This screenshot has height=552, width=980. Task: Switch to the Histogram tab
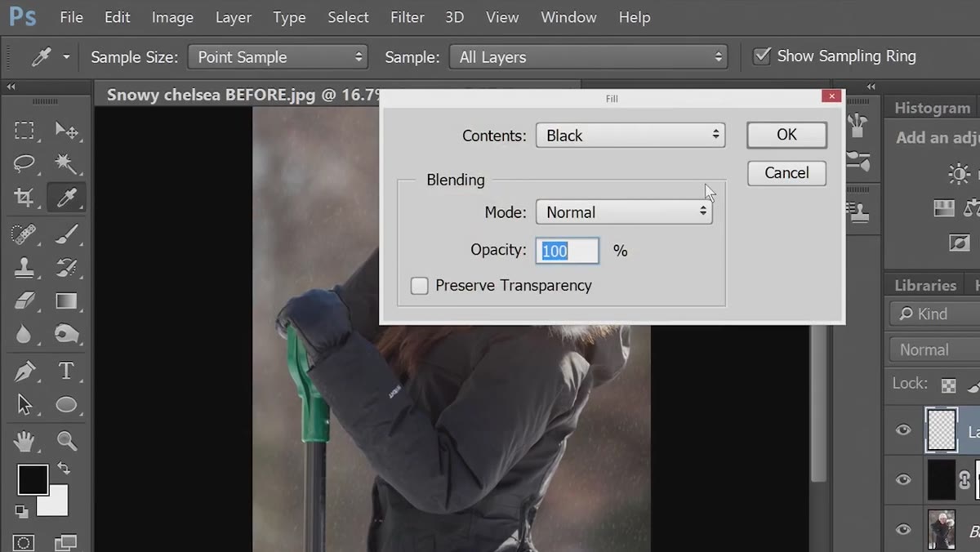click(x=932, y=108)
